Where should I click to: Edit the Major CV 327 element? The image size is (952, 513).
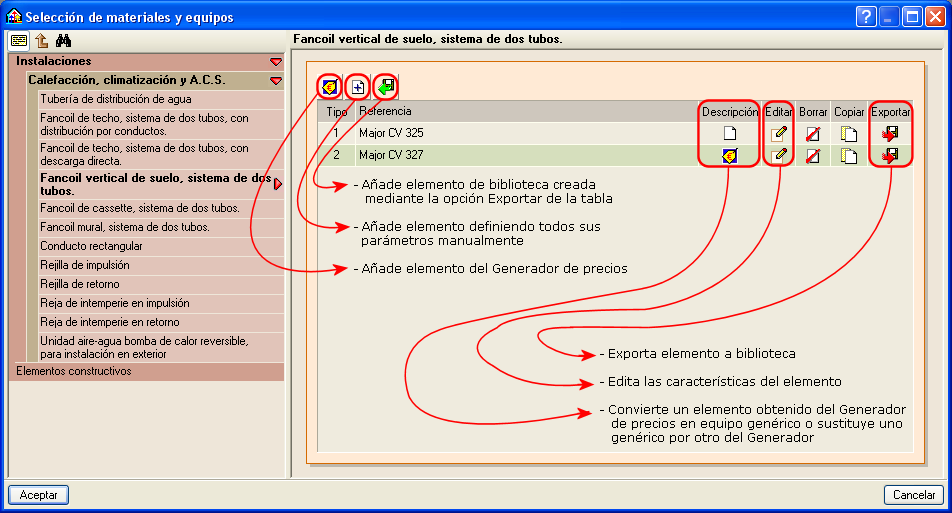pos(778,156)
